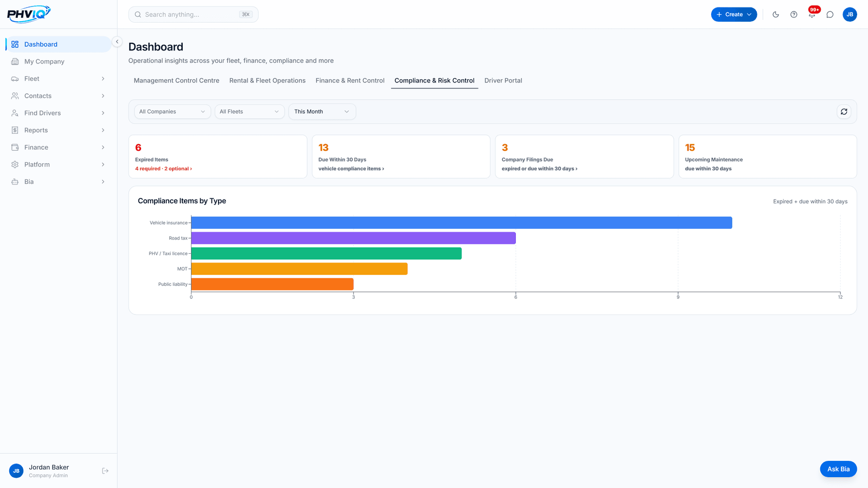The height and width of the screenshot is (488, 868).
Task: Click 'Expired + due within 30 days' label
Action: (810, 202)
